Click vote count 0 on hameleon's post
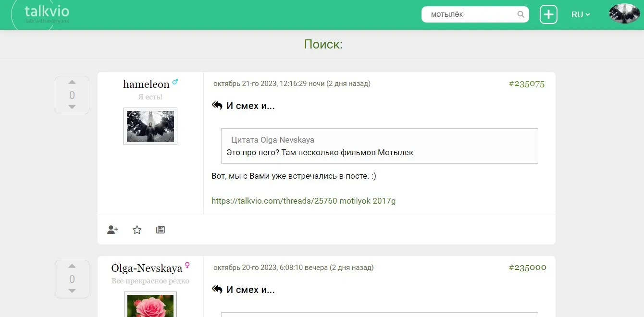Viewport: 644px width, 317px height. pos(72,95)
